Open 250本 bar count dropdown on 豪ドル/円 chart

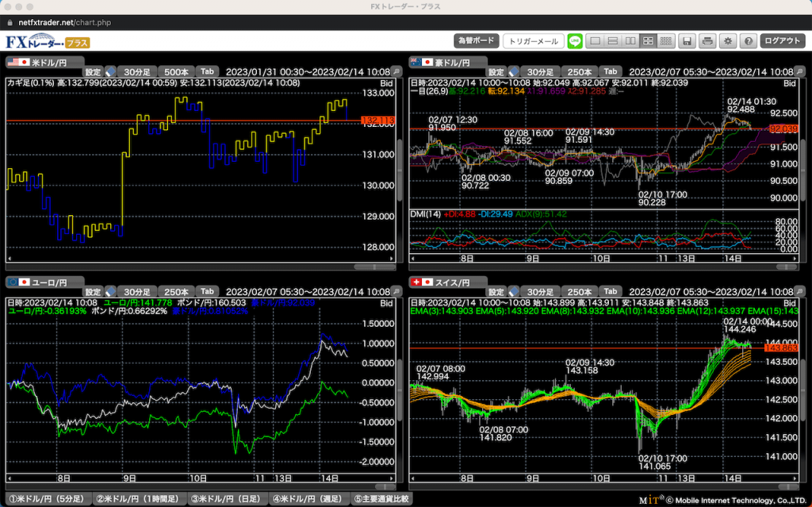[x=580, y=72]
